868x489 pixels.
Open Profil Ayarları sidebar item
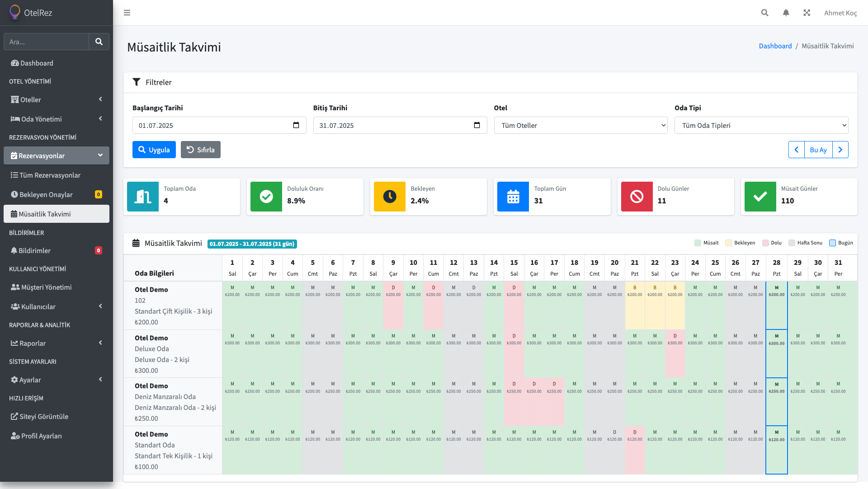coord(57,436)
